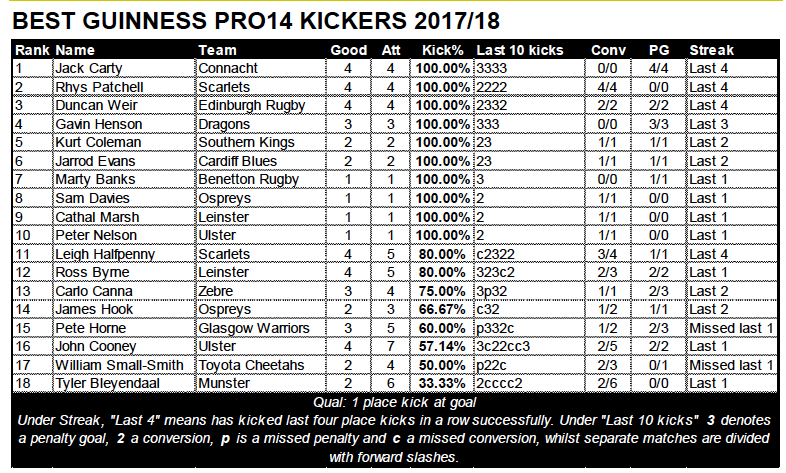Select the Cardiff Blues team cell
This screenshot has width=786, height=473.
coord(261,161)
